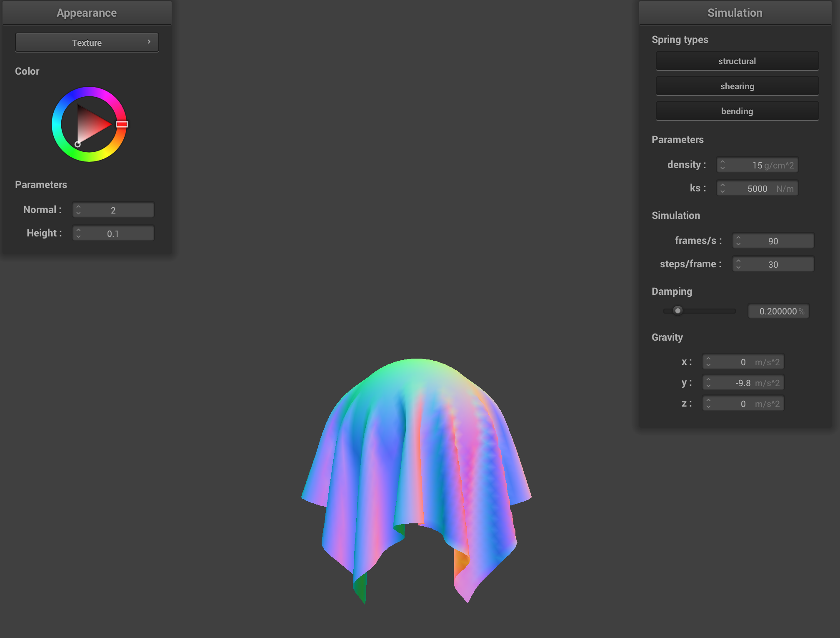The width and height of the screenshot is (840, 638).
Task: Click the density stepper arrows
Action: tap(722, 165)
